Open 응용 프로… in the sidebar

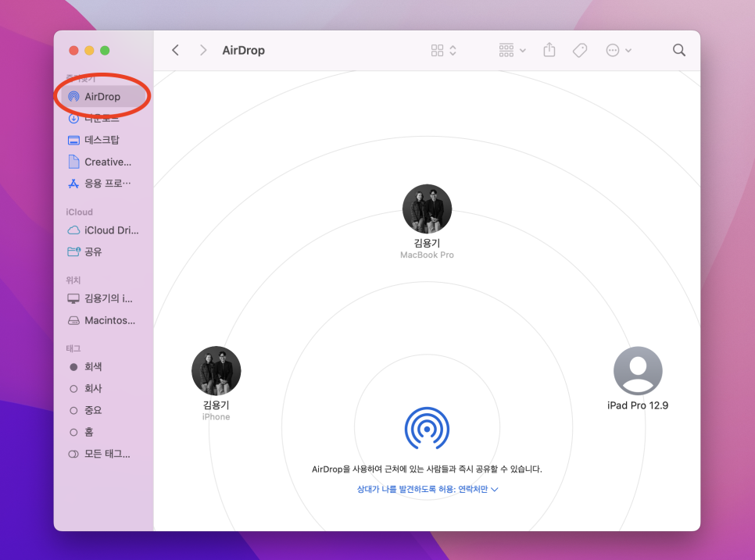pyautogui.click(x=103, y=184)
